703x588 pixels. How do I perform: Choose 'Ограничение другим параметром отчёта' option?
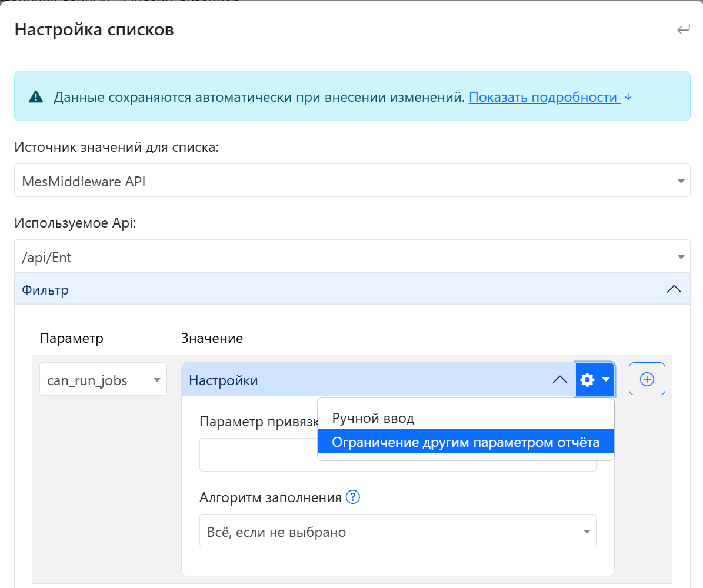pyautogui.click(x=465, y=442)
